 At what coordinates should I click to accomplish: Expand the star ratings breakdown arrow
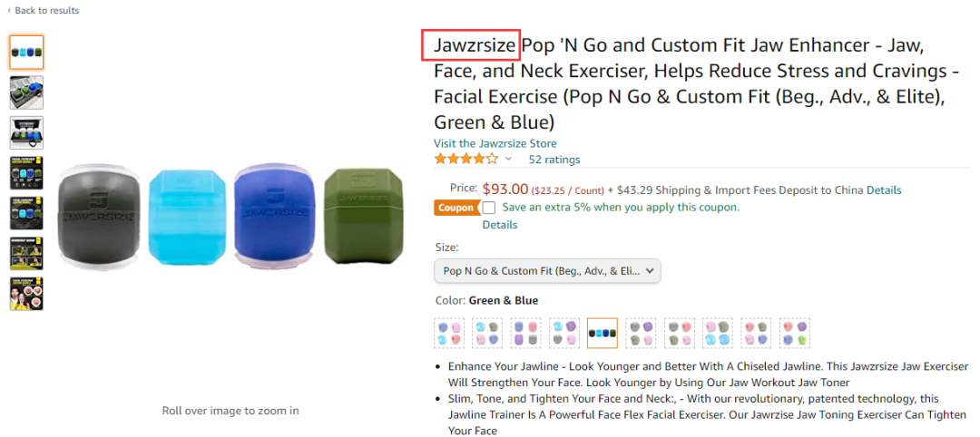pos(508,160)
